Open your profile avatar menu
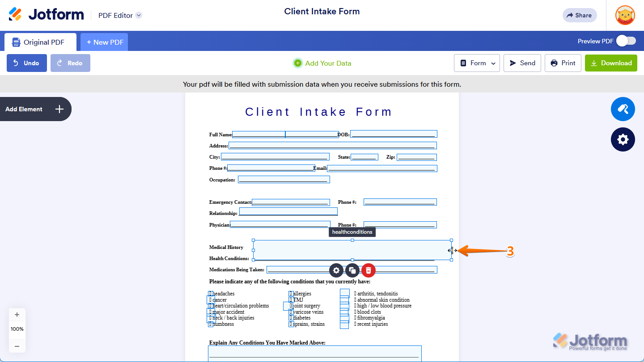 coord(625,15)
